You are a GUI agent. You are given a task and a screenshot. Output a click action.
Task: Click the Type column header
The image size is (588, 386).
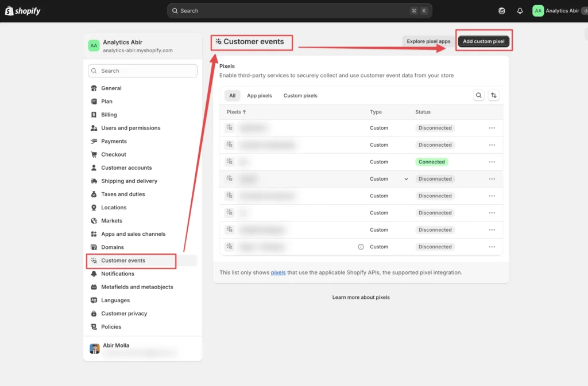coord(376,112)
